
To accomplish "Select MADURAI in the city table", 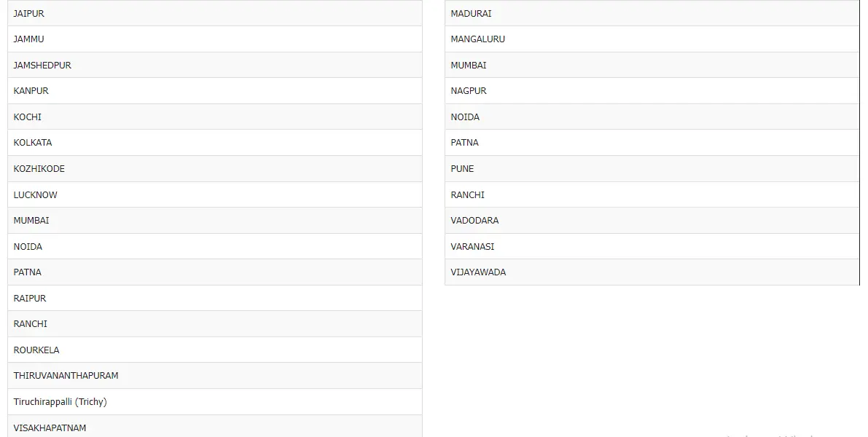I will 471,13.
